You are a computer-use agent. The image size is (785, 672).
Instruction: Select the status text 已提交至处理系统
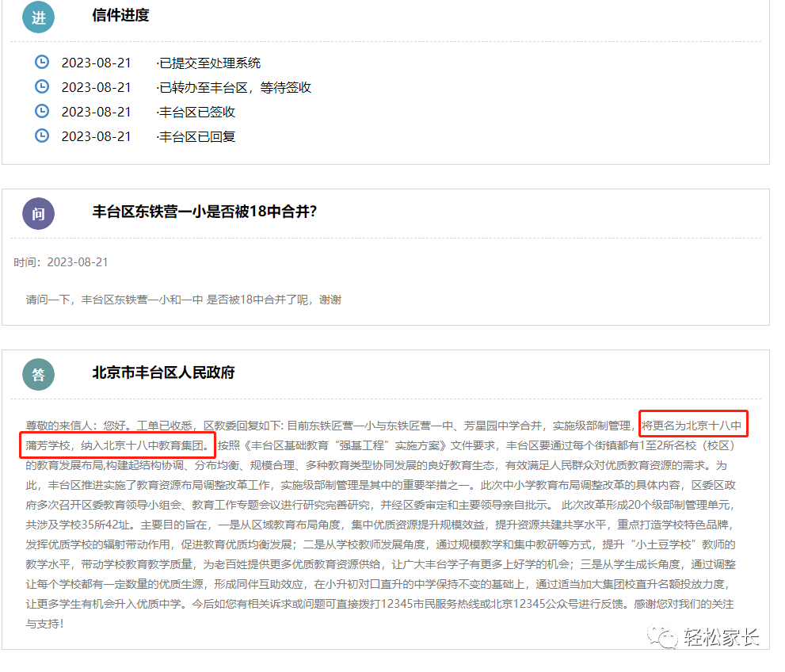(208, 63)
